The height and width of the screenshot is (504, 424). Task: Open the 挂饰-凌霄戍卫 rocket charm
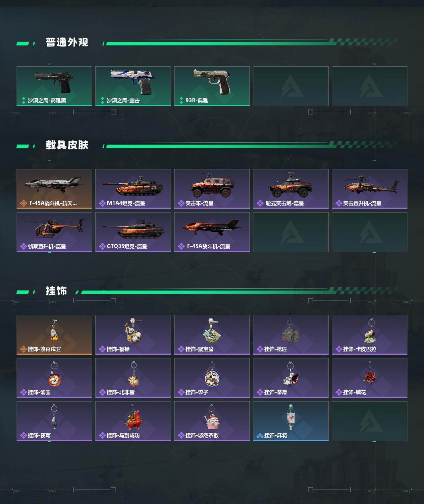click(x=54, y=335)
